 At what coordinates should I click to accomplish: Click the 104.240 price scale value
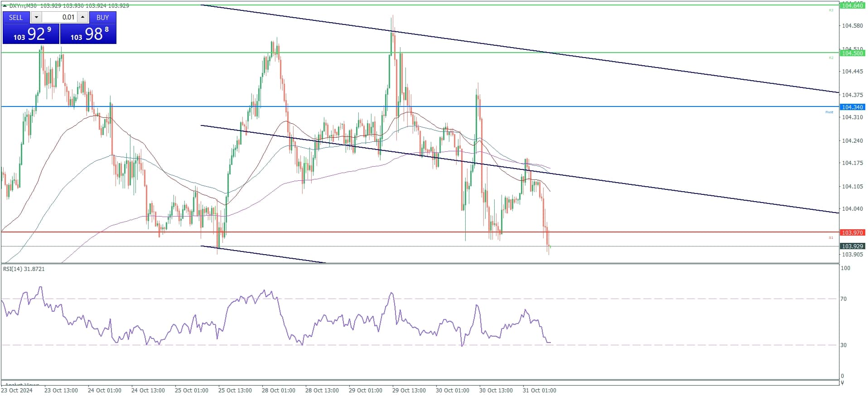click(852, 140)
